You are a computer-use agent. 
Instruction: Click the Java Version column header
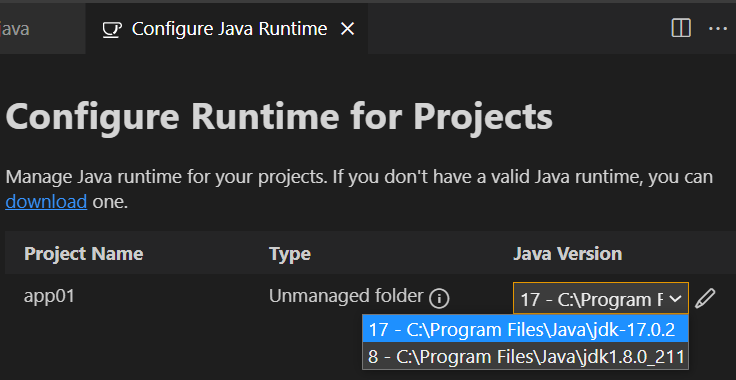(x=567, y=254)
